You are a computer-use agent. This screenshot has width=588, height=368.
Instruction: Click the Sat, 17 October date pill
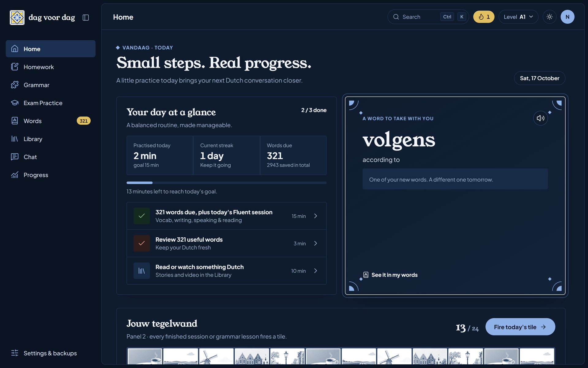click(x=539, y=78)
